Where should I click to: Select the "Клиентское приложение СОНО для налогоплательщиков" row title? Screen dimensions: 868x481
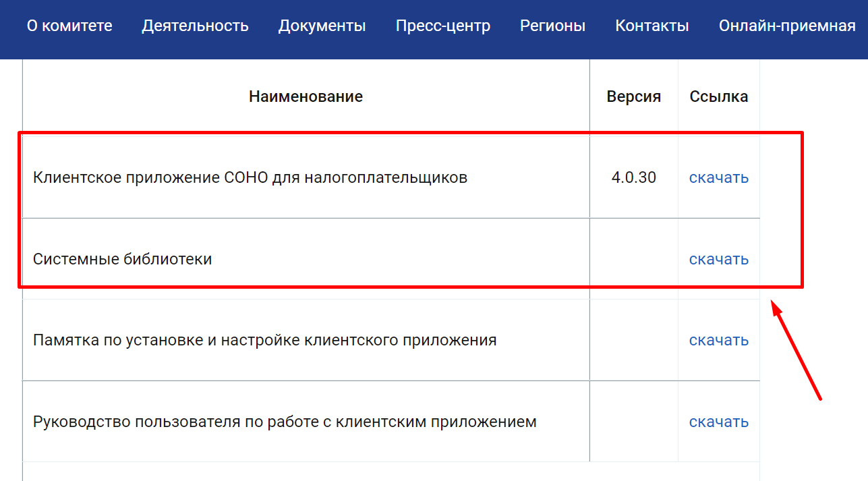250,177
